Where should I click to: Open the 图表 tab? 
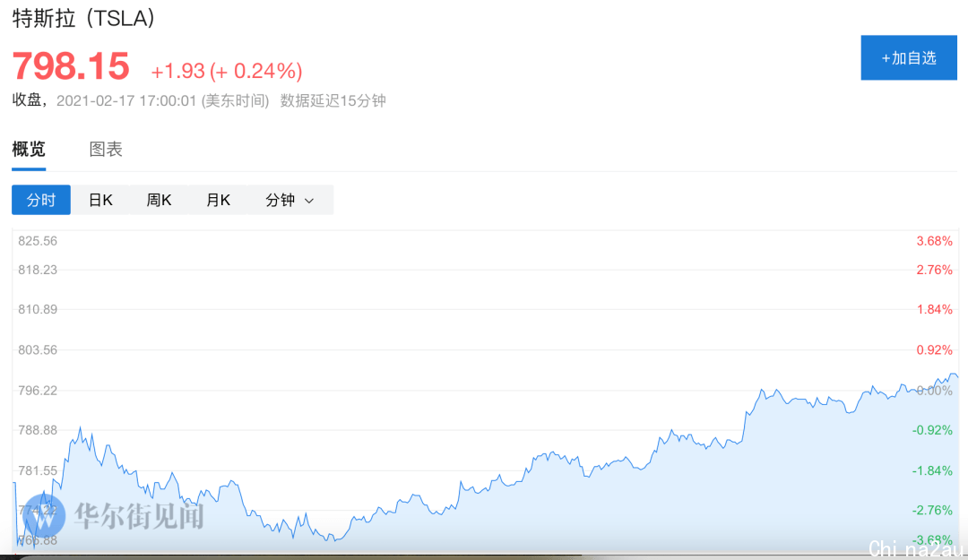106,150
